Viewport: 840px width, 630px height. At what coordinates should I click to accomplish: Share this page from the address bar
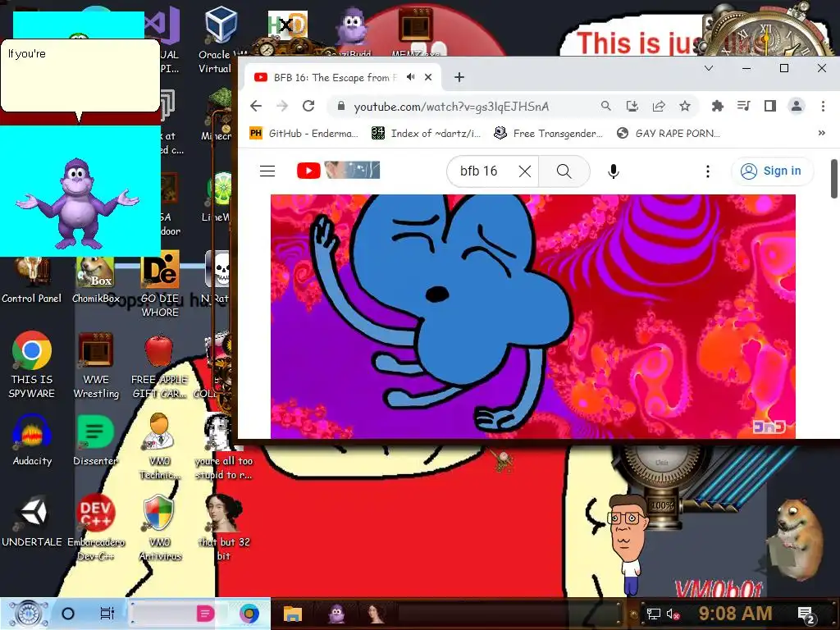coord(659,106)
